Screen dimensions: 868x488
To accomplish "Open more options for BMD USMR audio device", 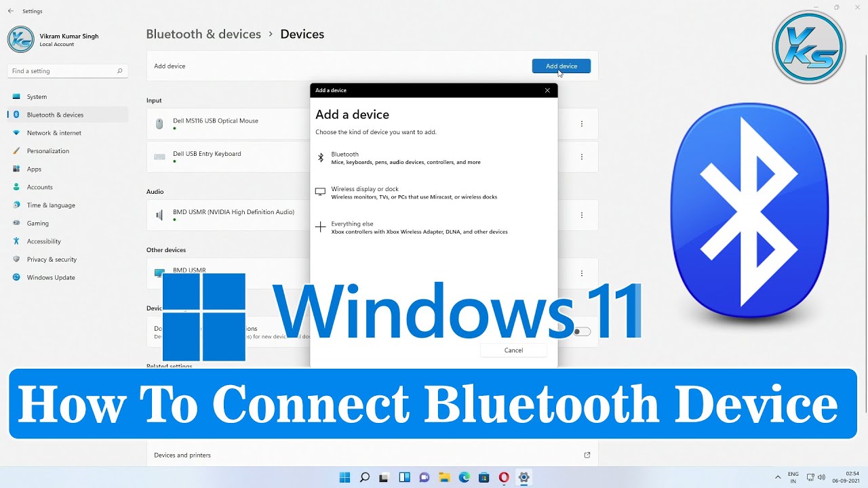I will [581, 215].
